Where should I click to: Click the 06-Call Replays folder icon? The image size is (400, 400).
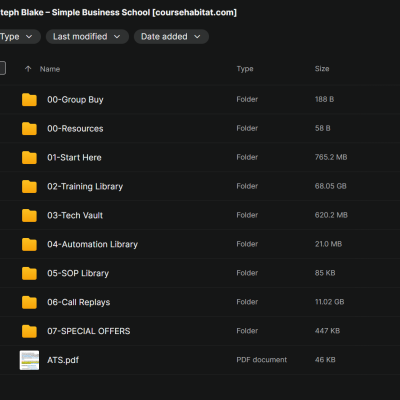pyautogui.click(x=29, y=302)
